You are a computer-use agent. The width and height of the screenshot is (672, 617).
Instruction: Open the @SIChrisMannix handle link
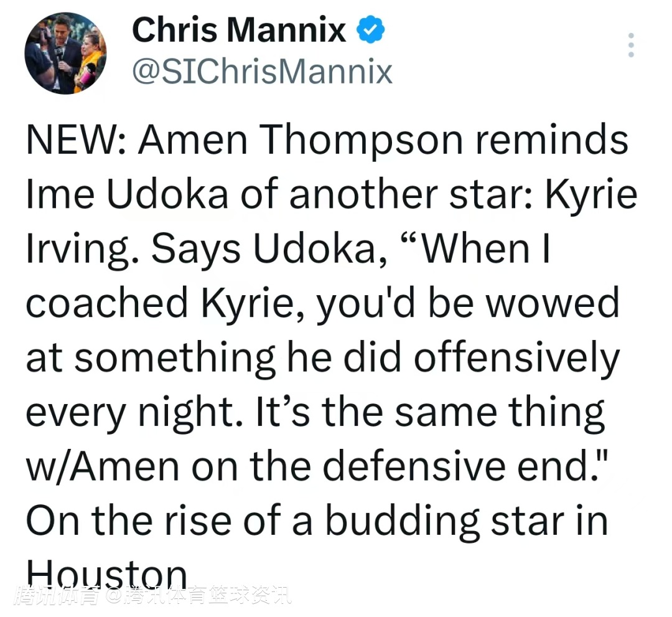pyautogui.click(x=262, y=72)
